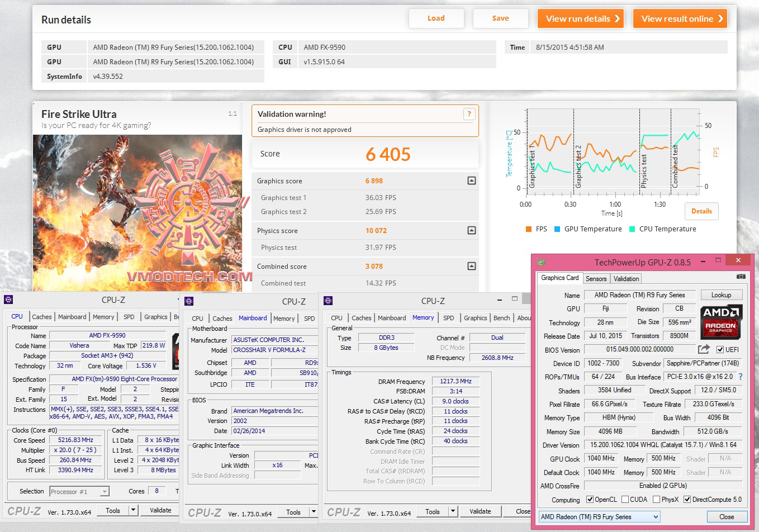Click the validation warning help question mark

click(469, 114)
